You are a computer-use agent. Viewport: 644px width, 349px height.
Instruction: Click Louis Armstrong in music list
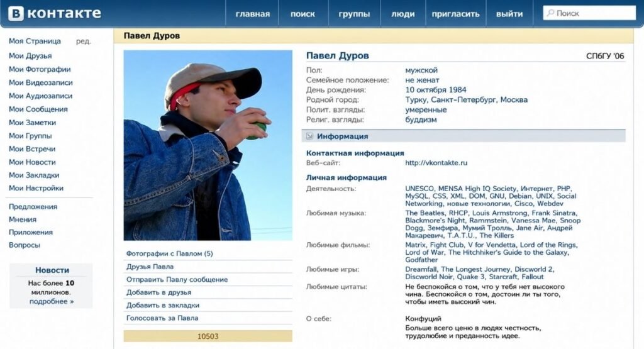point(500,213)
